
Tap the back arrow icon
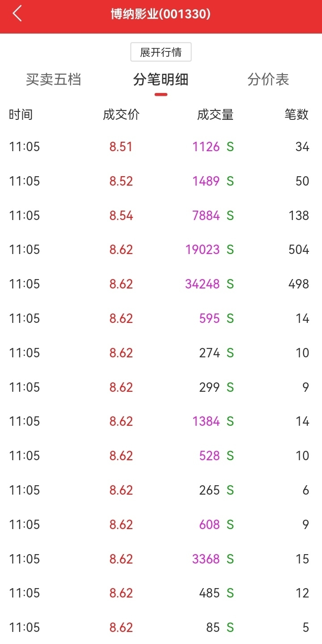pos(17,14)
